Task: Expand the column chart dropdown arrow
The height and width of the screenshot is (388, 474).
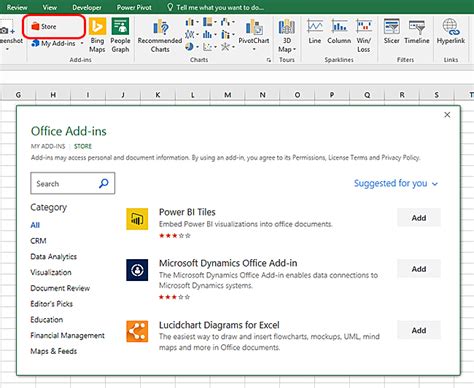Action: [x=197, y=22]
